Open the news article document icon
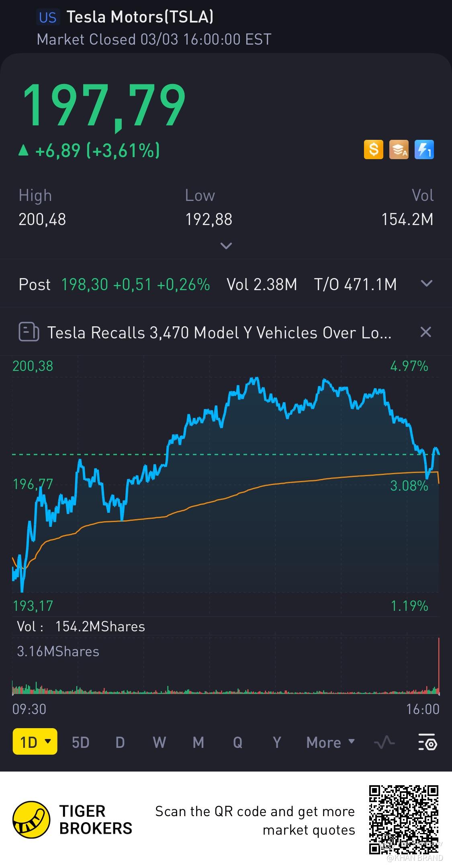This screenshot has height=868, width=452. click(29, 332)
